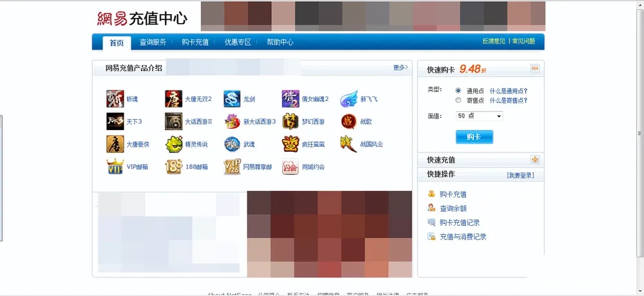Open the 大话西游II game icon
The width and height of the screenshot is (644, 296).
[173, 122]
